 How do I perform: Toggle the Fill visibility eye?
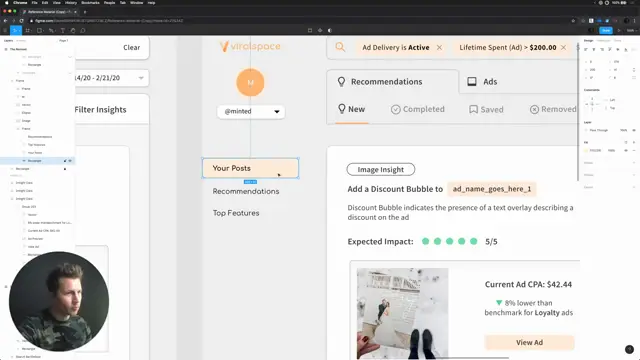point(626,150)
